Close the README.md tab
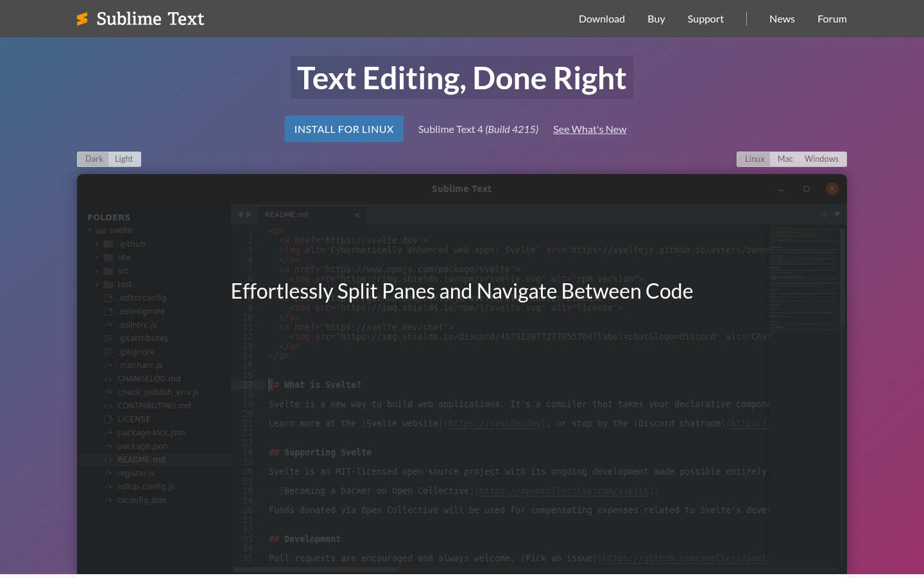Screen dimensions: 924x578 point(357,215)
